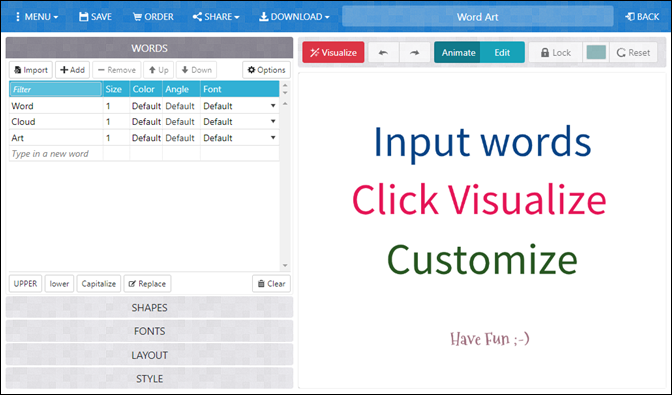Move word Up in the list

tap(158, 70)
